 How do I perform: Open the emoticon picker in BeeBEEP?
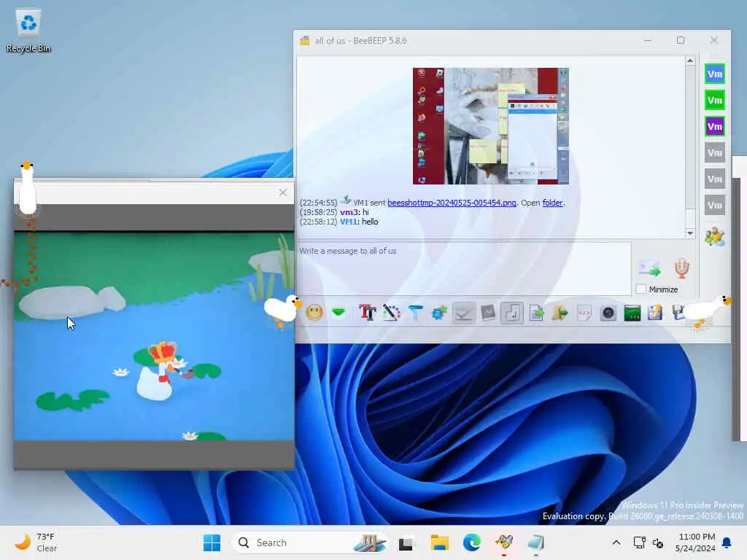point(314,313)
